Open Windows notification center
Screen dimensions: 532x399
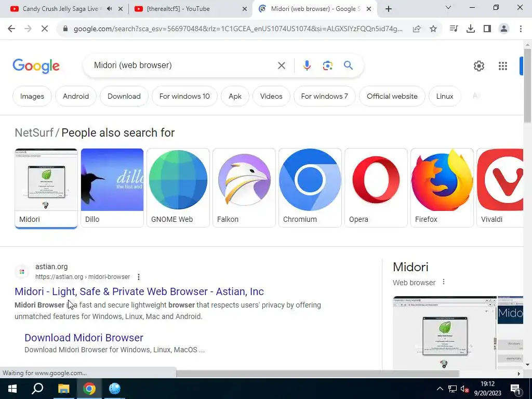coord(515,389)
